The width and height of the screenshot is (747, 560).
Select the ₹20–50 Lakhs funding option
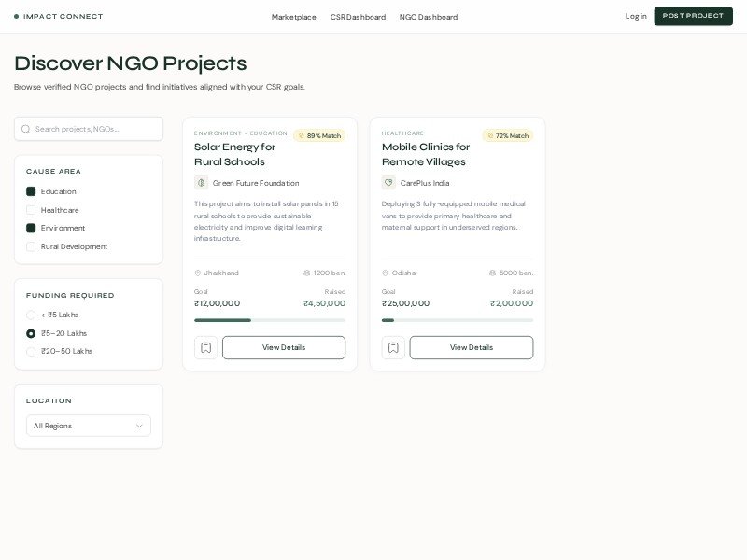tap(31, 352)
